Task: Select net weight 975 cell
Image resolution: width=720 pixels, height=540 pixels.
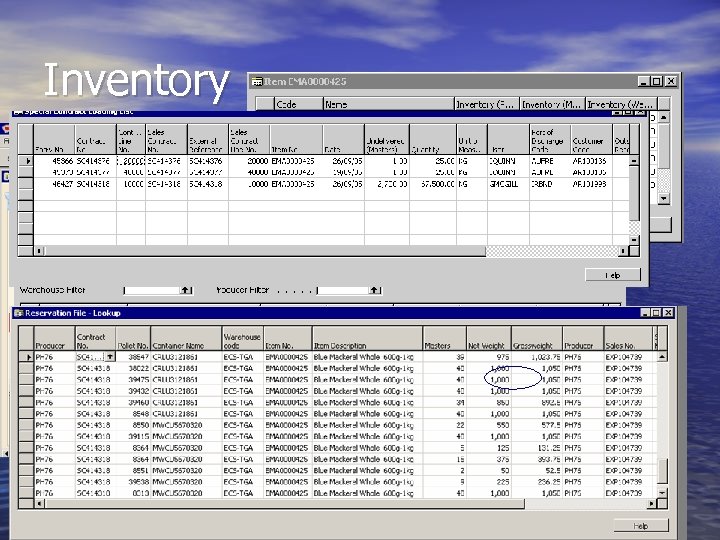Action: point(489,357)
